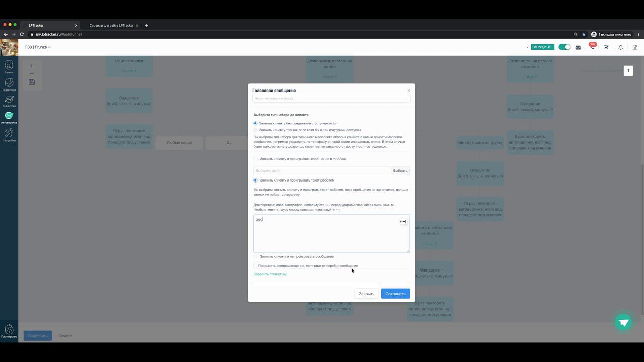Insert variable via the {...} button
The height and width of the screenshot is (362, 644).
pyautogui.click(x=403, y=221)
